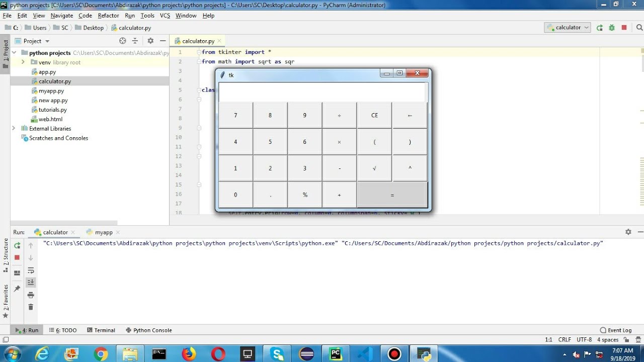Screen dimensions: 644x362
Task: Click the UTF-8 encoding in status bar
Action: pyautogui.click(x=584, y=339)
